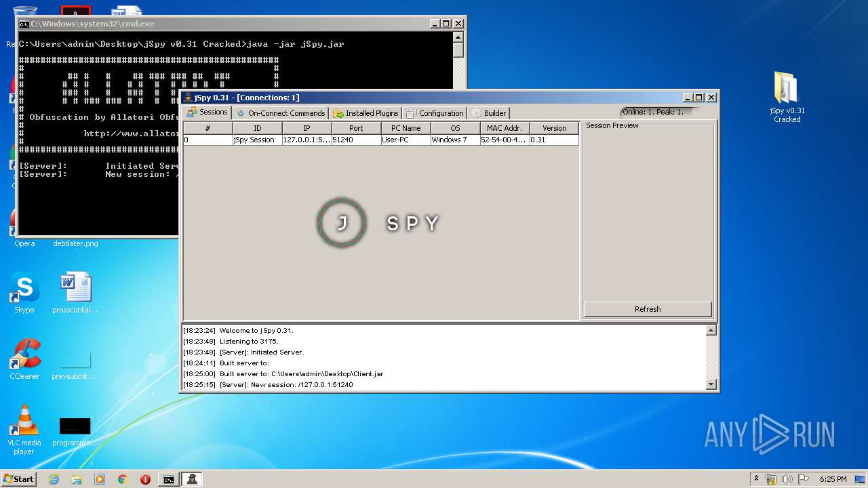Sort by ID column header
The width and height of the screenshot is (868, 488).
pyautogui.click(x=258, y=128)
